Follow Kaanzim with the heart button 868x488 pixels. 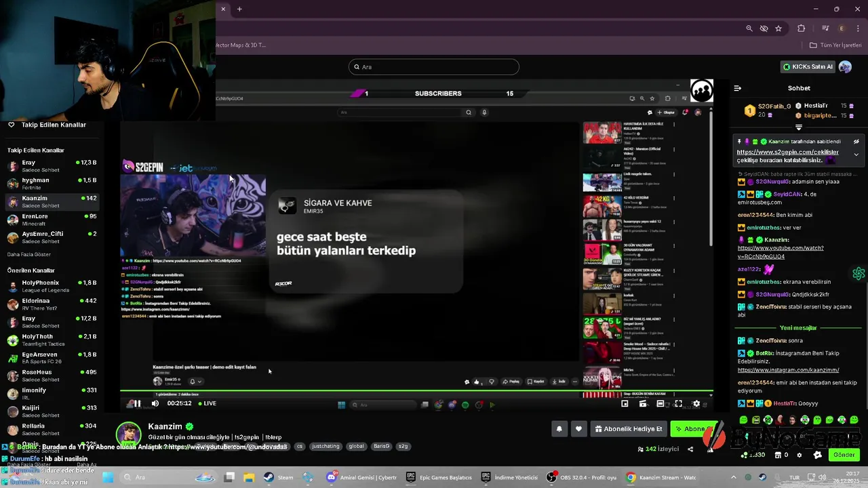tap(578, 429)
